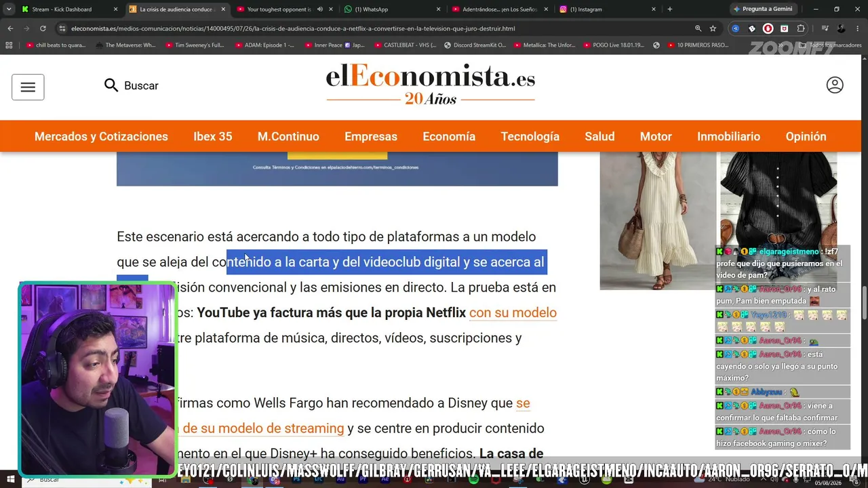Screen dimensions: 868x488
Task: Click the elEconomista.es logo
Action: tap(431, 85)
